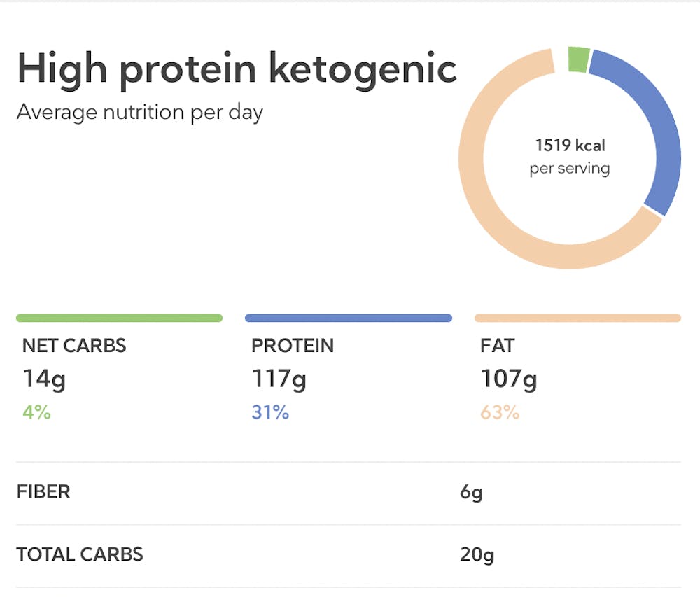
Task: Click the Average nutrition per day subtitle
Action: point(139,112)
